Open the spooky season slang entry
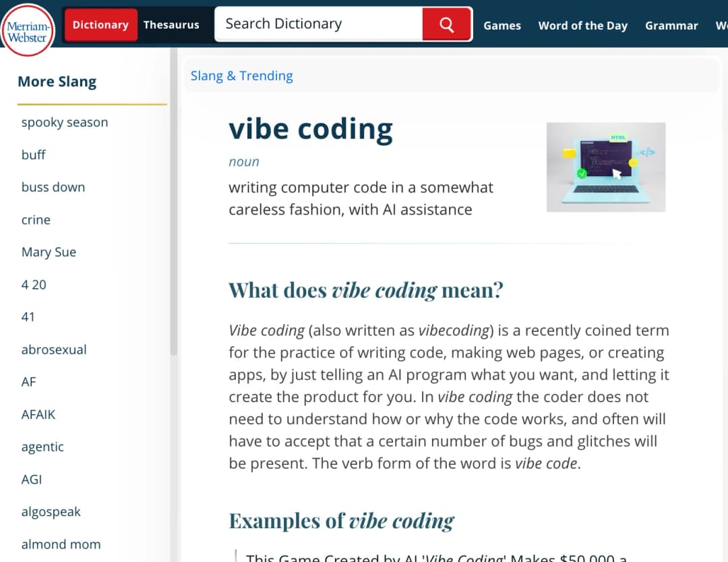 (x=65, y=122)
